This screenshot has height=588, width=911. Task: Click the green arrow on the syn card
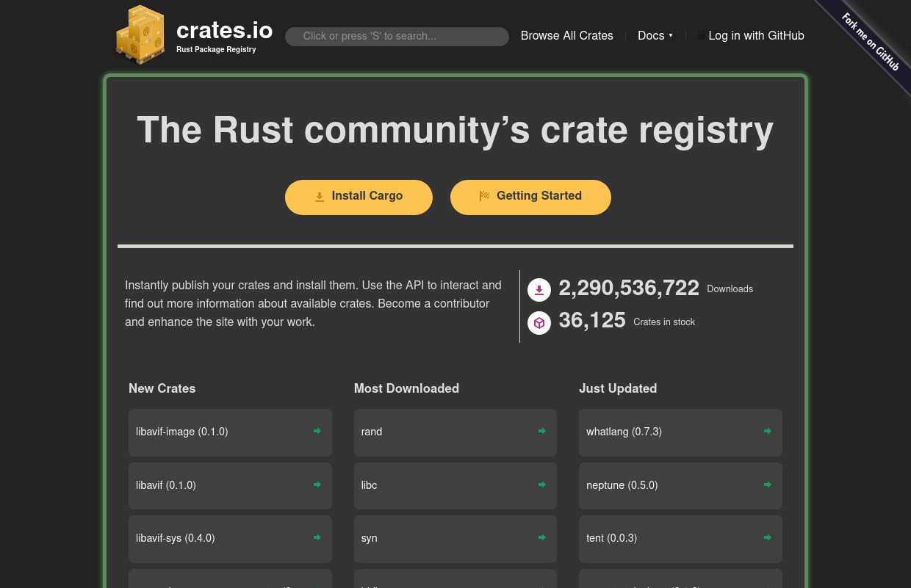click(x=541, y=537)
